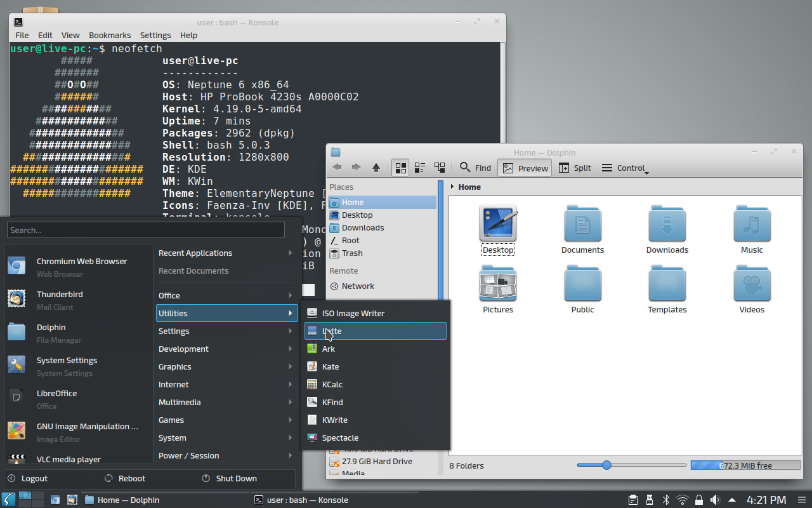Screen dimensions: 812x508
Task: Open KCalc calculator
Action: [x=332, y=384]
